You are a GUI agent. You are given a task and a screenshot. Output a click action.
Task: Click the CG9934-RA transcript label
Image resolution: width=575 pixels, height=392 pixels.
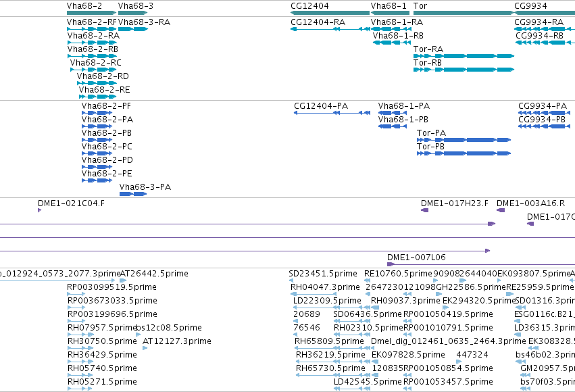(x=539, y=22)
